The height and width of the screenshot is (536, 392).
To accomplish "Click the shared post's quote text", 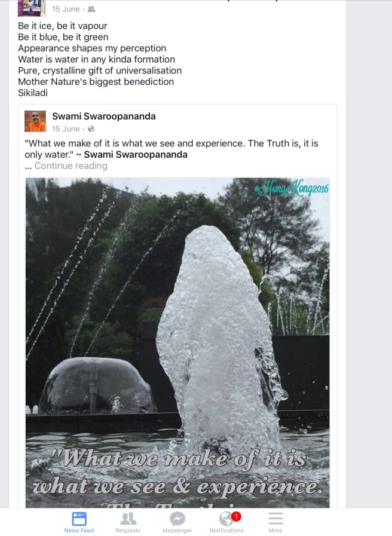I will click(x=171, y=149).
